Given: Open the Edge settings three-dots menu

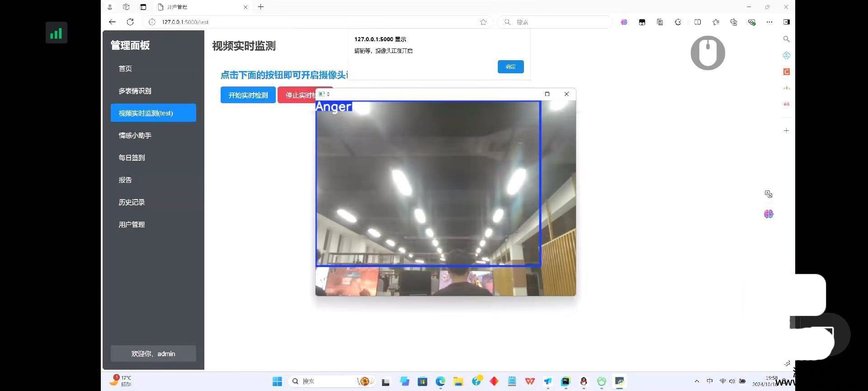Looking at the screenshot, I should tap(769, 22).
